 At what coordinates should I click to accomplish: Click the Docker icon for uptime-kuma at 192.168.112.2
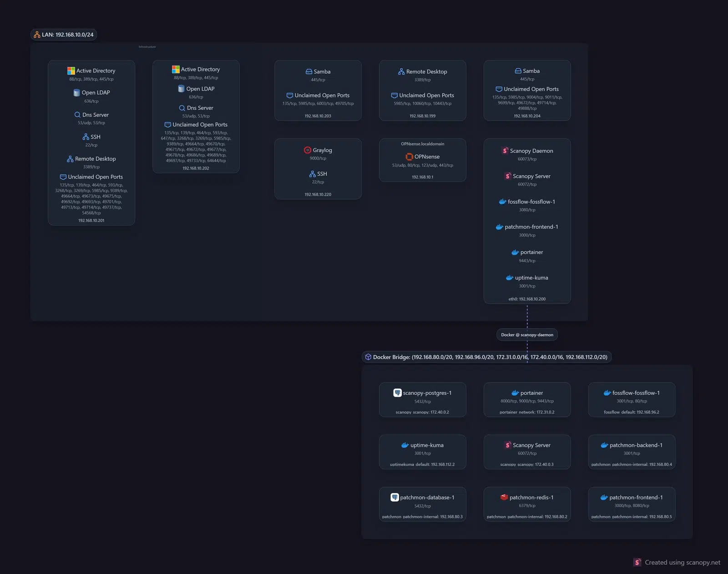click(405, 445)
